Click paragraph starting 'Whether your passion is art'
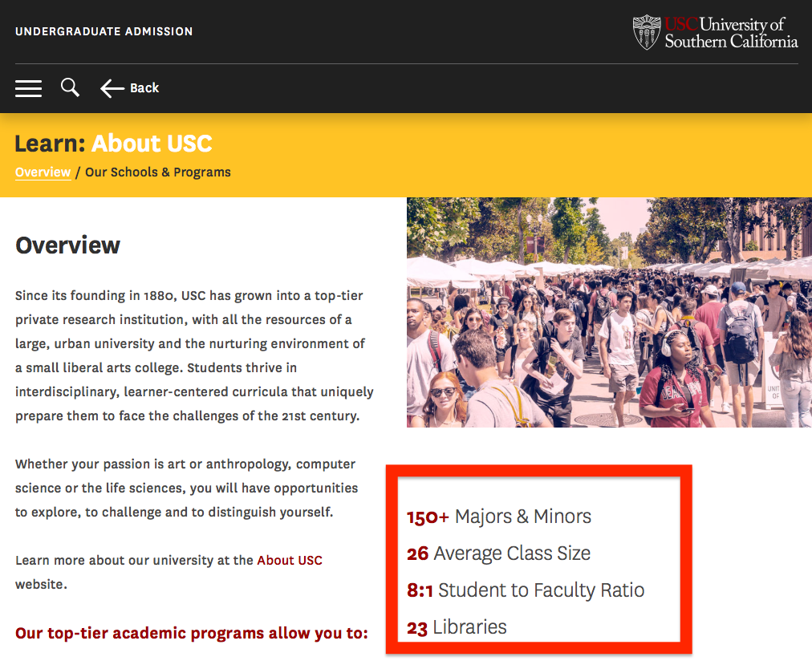Image resolution: width=812 pixels, height=669 pixels. [186, 488]
